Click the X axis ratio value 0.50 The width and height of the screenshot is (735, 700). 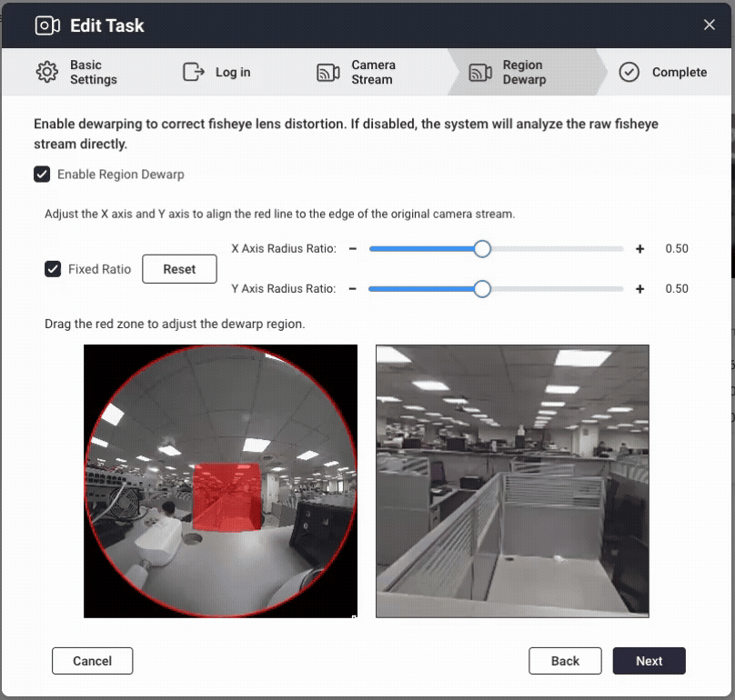(x=677, y=249)
